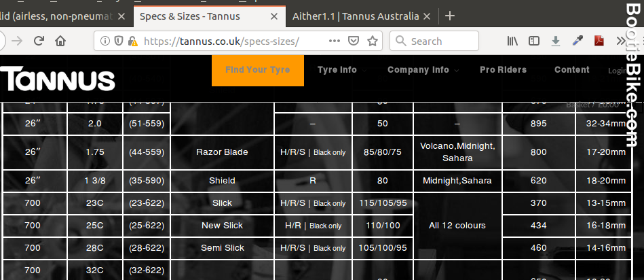The width and height of the screenshot is (644, 280).
Task: Show site information icon in address bar
Action: (105, 41)
